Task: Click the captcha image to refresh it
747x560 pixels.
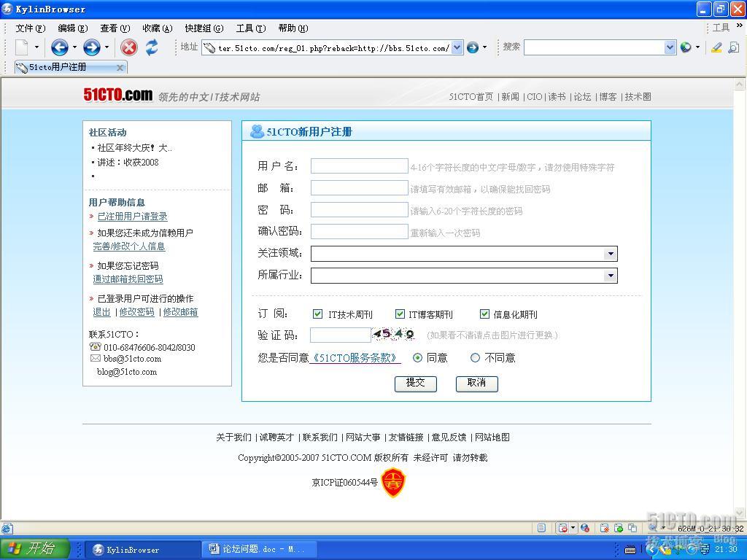Action: coord(393,334)
